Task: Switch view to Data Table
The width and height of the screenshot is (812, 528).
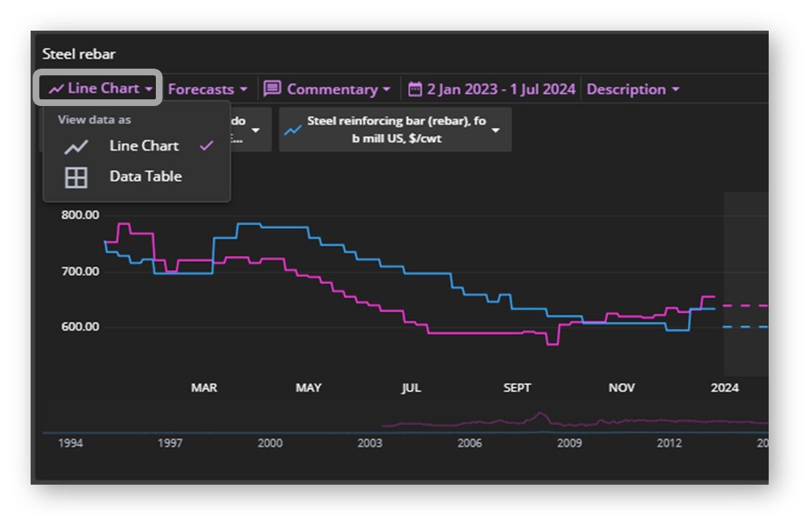Action: pyautogui.click(x=145, y=177)
